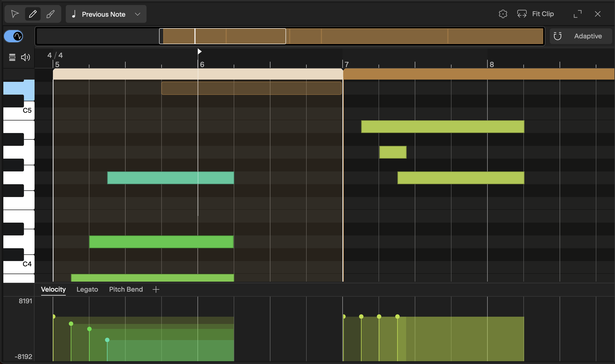Viewport: 615px width, 364px height.
Task: Select the faded ghost note at top
Action: (252, 88)
